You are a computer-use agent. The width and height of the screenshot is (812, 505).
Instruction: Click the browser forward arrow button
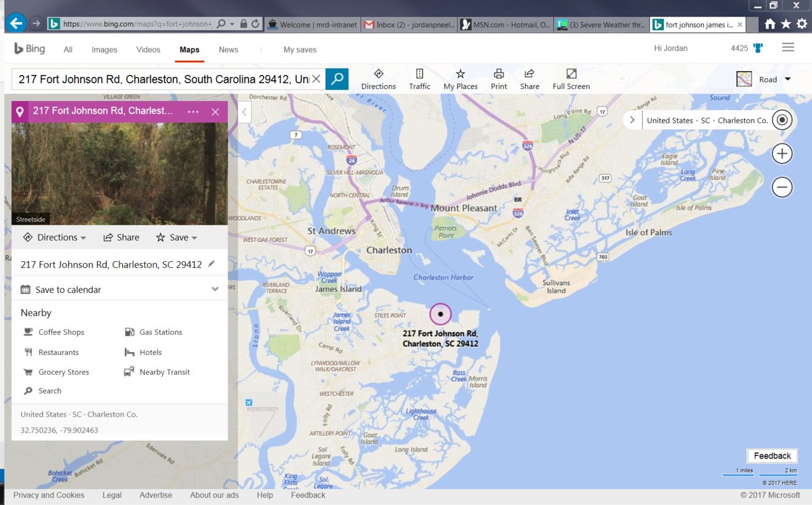coord(36,24)
